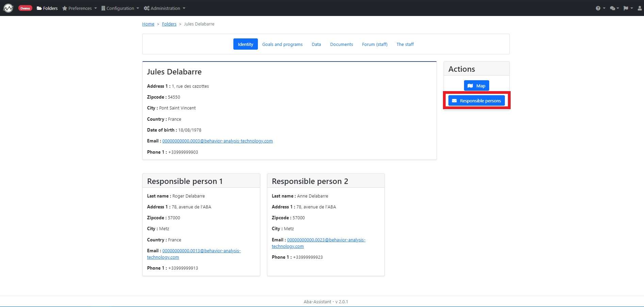
Task: Click the Responsible persons button
Action: pos(476,101)
